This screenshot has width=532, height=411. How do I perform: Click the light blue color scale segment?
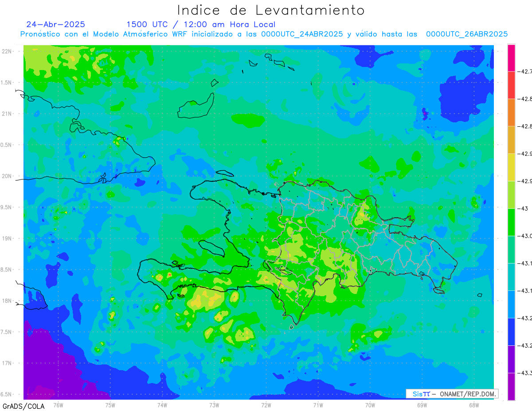511,305
